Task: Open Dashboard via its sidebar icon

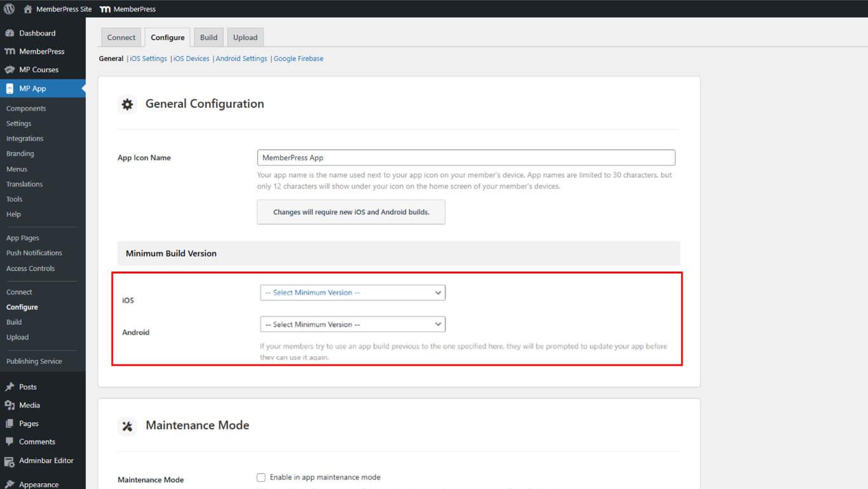Action: coord(10,33)
